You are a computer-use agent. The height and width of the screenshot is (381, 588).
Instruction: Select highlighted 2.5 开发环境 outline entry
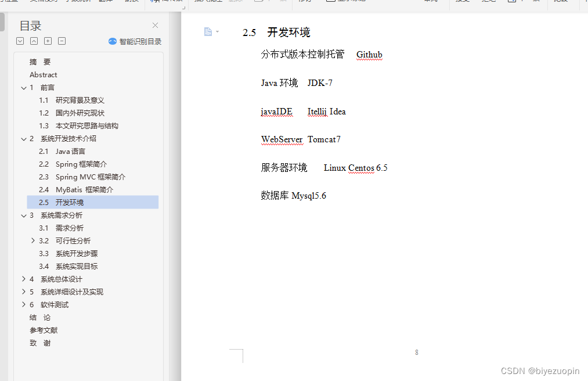93,202
